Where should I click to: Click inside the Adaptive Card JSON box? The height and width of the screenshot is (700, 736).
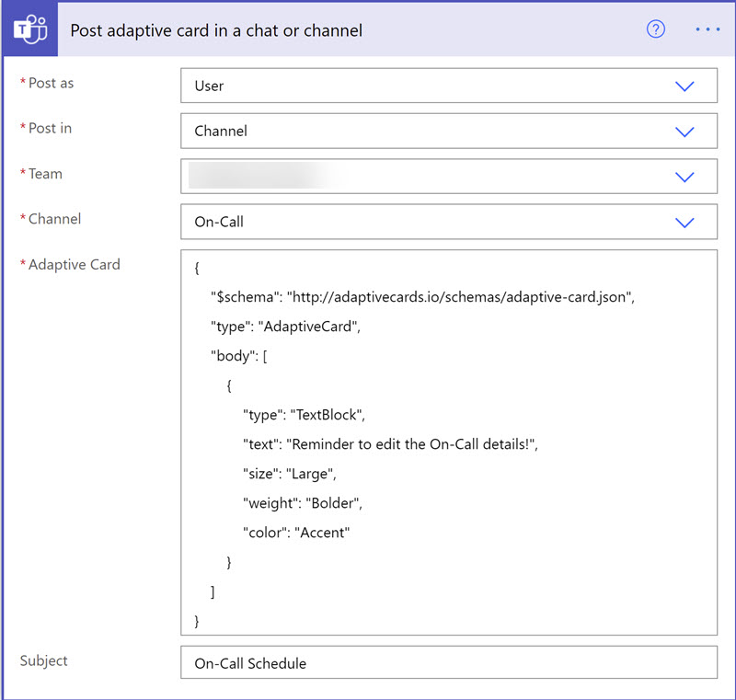tap(449, 442)
